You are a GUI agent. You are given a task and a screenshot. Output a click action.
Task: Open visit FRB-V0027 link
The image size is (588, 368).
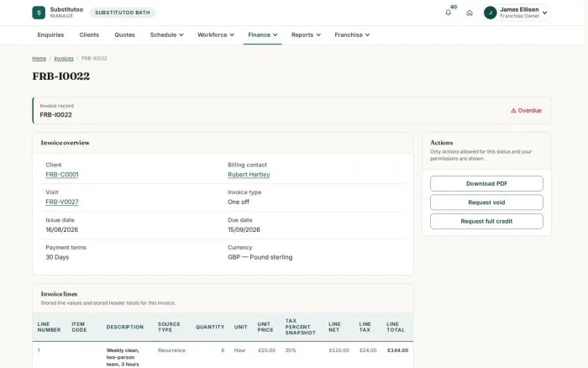pyautogui.click(x=62, y=202)
